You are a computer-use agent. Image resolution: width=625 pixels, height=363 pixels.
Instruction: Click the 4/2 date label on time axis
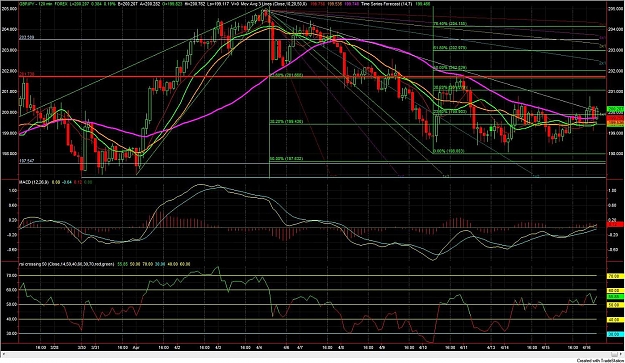(x=177, y=348)
